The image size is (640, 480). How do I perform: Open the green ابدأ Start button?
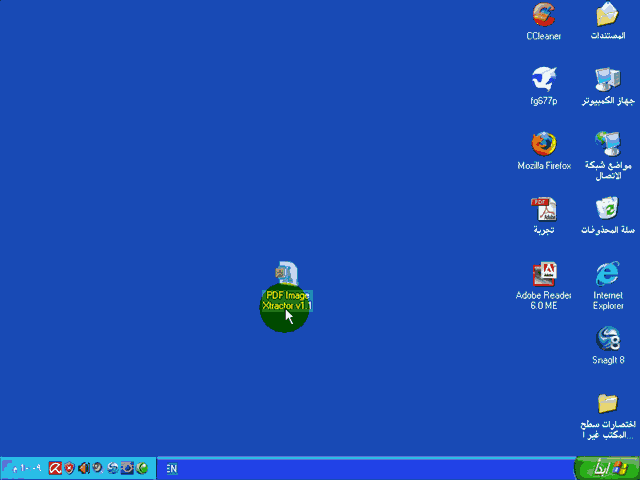pos(607,469)
